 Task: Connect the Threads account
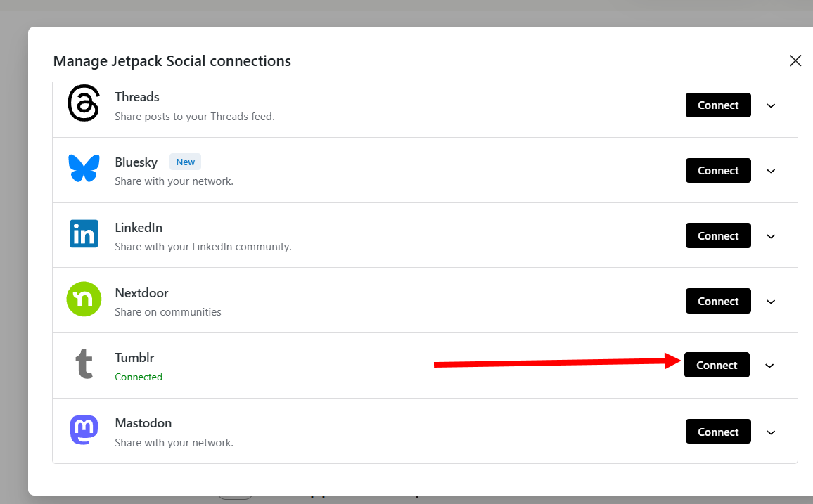click(x=718, y=105)
